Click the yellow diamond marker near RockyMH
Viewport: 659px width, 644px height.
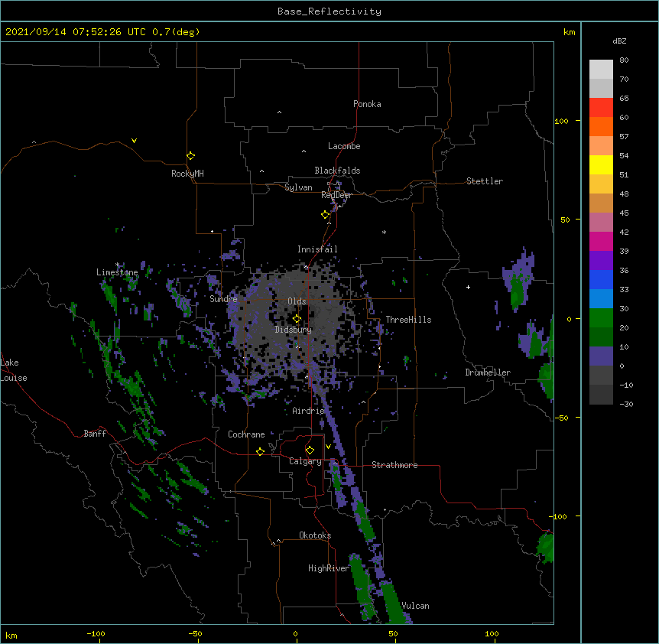point(190,156)
